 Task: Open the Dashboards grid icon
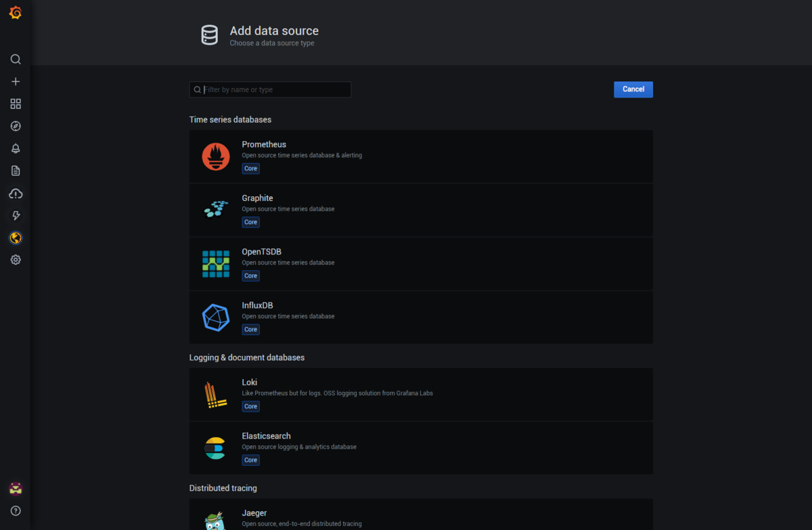click(x=16, y=104)
